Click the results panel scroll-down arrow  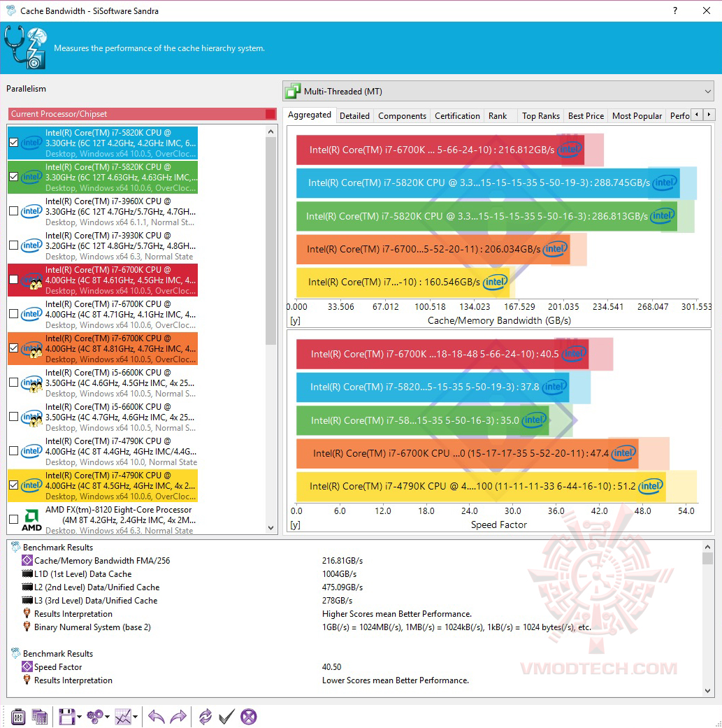click(x=707, y=691)
